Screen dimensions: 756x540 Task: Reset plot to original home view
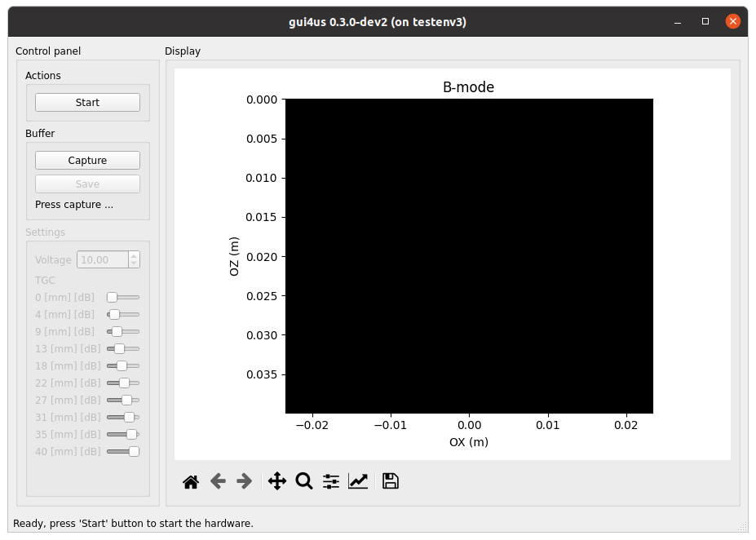point(191,481)
